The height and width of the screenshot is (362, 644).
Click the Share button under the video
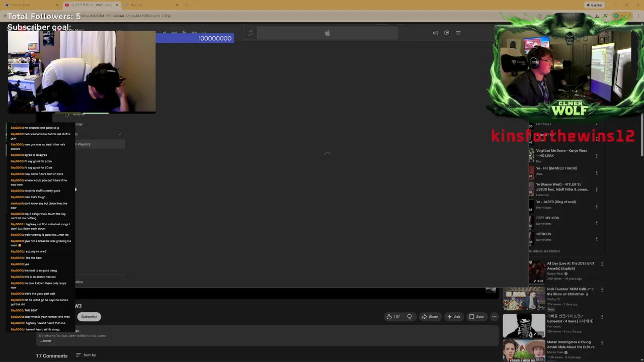coord(430,317)
